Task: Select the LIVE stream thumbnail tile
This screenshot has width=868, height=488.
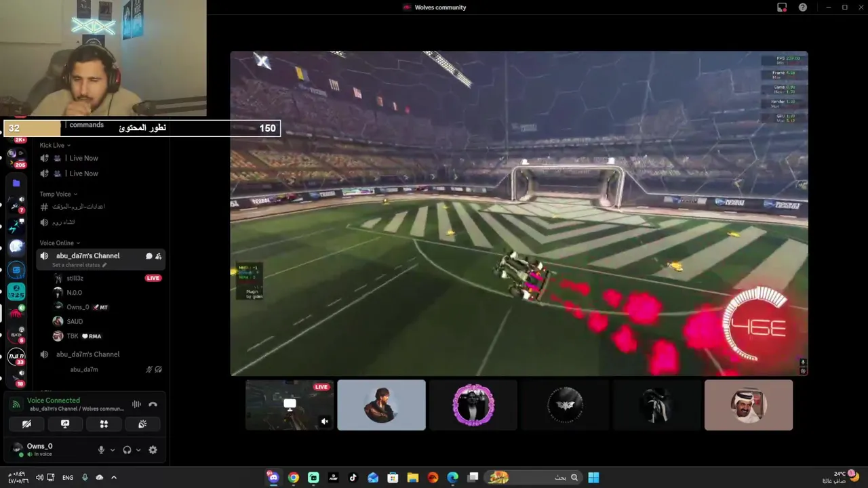Action: click(290, 405)
